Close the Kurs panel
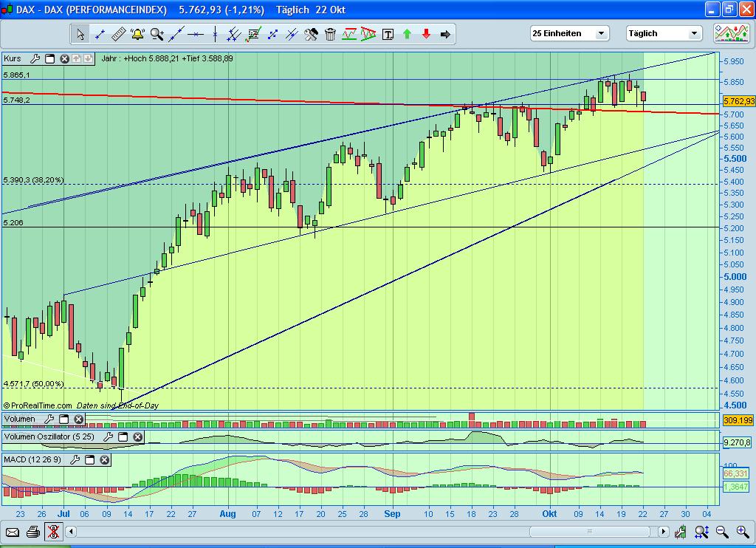This screenshot has width=756, height=548. click(64, 59)
